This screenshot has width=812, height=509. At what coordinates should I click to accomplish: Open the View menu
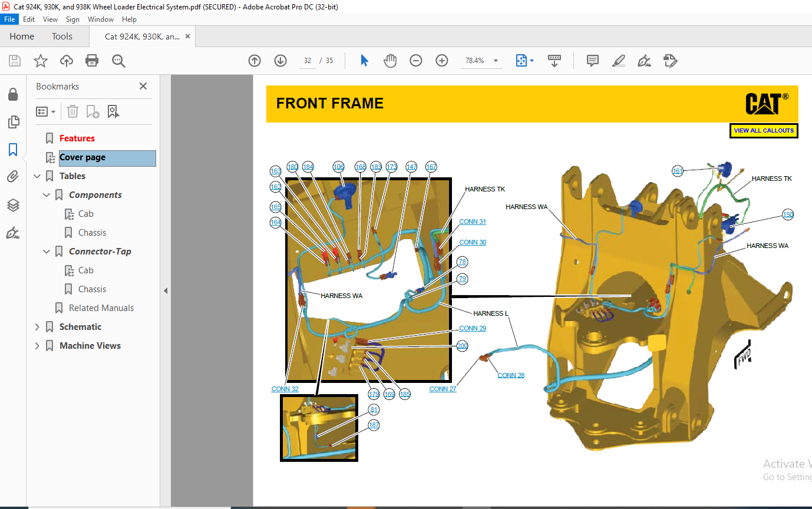click(x=50, y=19)
